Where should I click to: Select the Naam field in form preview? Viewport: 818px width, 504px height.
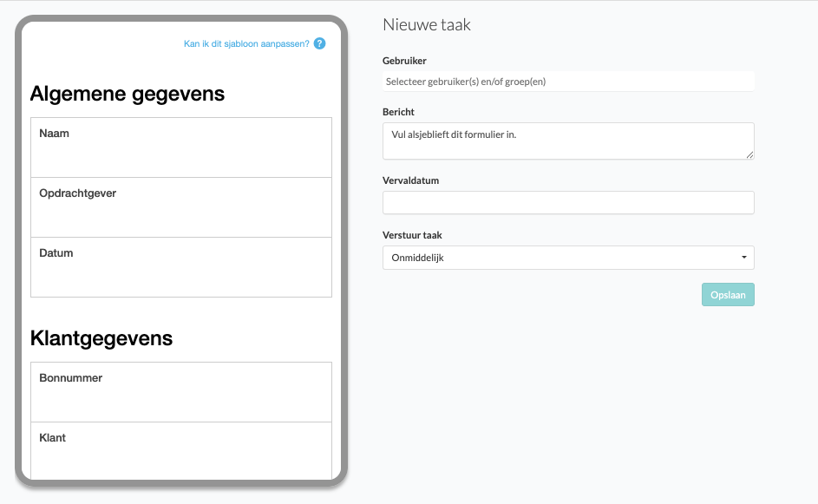pyautogui.click(x=181, y=147)
